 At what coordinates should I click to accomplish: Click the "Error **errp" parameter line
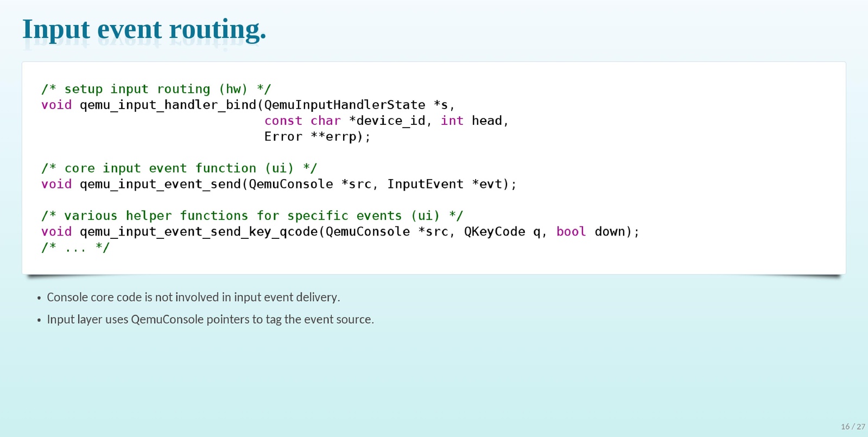pos(316,137)
